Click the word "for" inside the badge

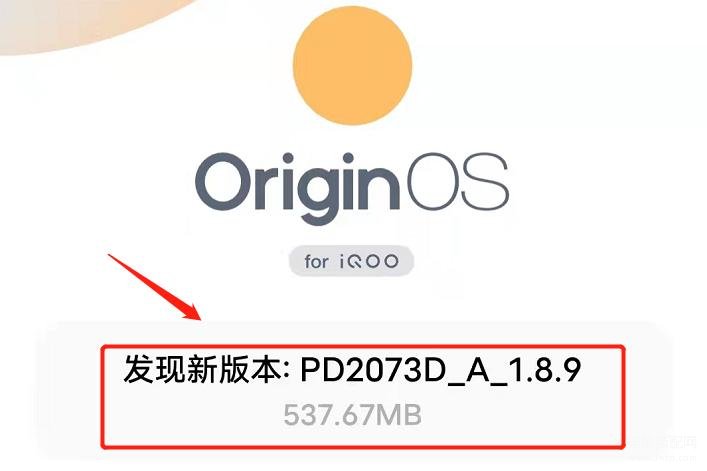click(x=317, y=261)
